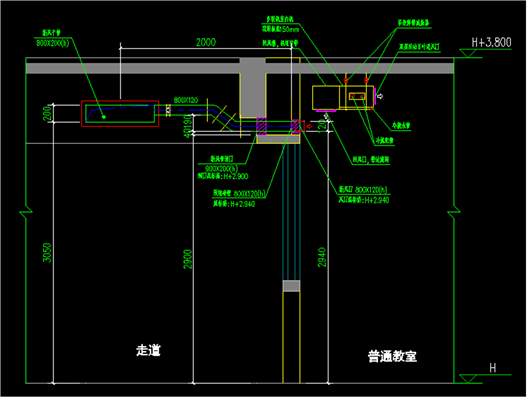Screen dimensions: 527x397
Task: Click the H elevation marker triangle at floor
Action: (x=468, y=379)
